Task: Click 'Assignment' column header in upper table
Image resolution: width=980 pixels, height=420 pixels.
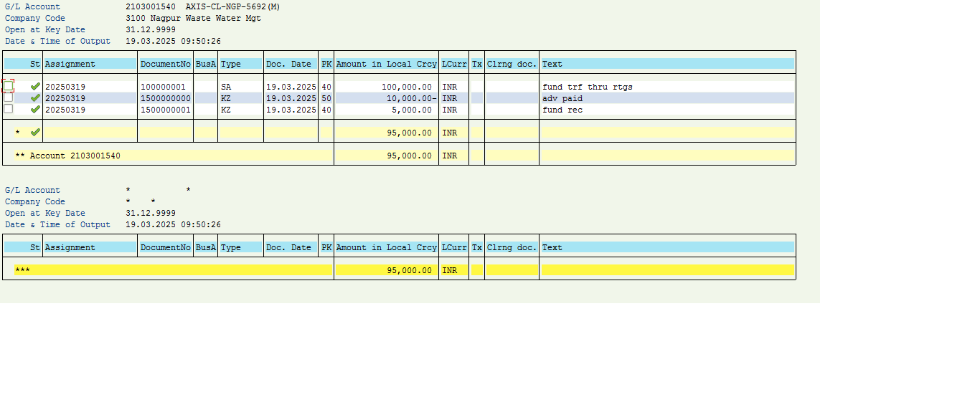Action: coord(70,64)
